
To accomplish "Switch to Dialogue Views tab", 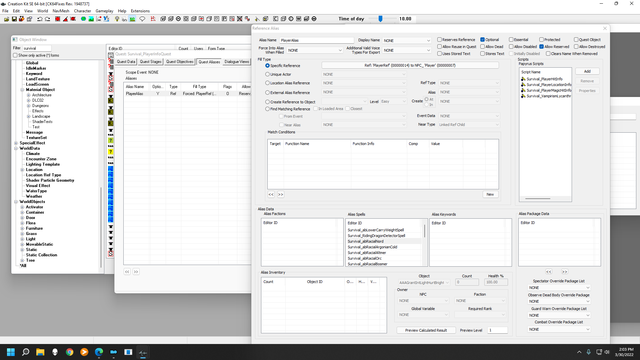I will click(236, 62).
